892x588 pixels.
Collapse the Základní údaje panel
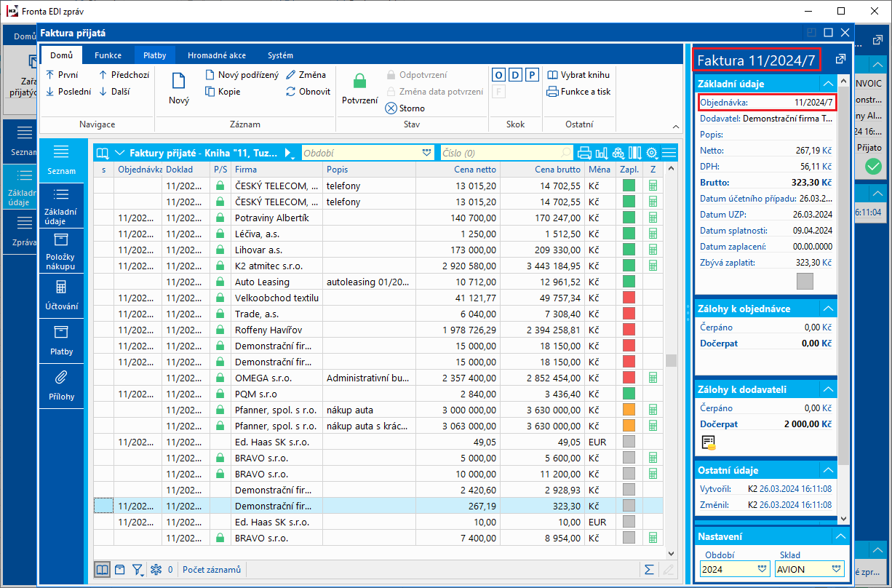pyautogui.click(x=827, y=83)
